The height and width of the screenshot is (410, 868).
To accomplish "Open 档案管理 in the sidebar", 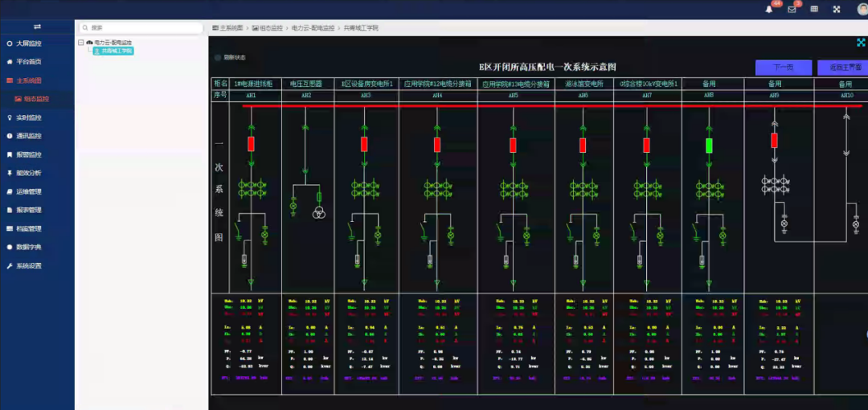I will (x=37, y=228).
